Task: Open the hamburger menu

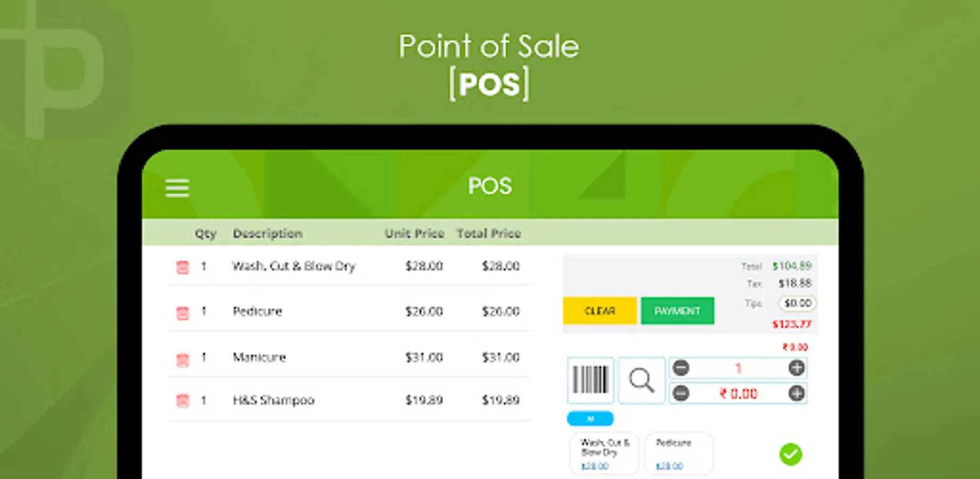Action: (x=177, y=188)
